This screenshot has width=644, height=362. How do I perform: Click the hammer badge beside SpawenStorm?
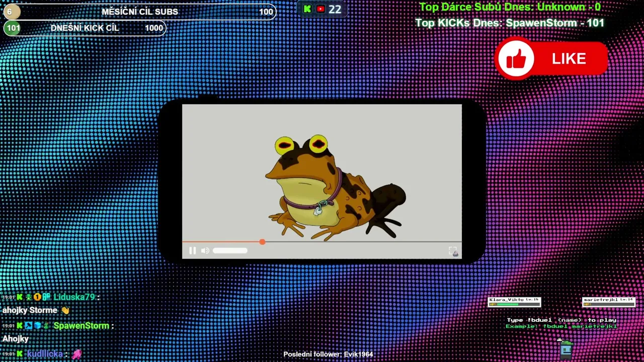pyautogui.click(x=28, y=326)
